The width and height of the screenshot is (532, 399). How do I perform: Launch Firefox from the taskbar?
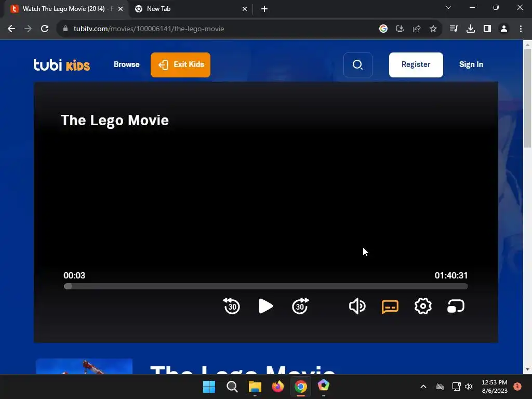(278, 387)
